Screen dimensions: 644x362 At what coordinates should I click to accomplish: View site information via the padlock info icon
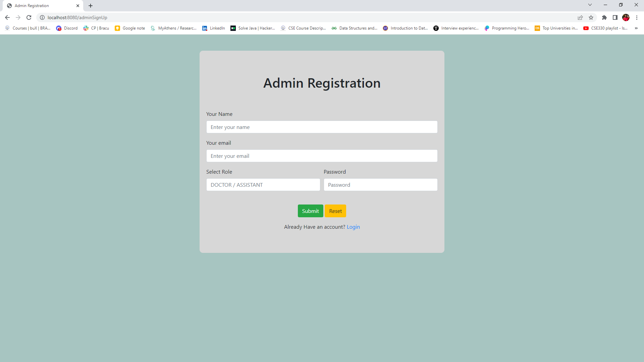coord(42,17)
